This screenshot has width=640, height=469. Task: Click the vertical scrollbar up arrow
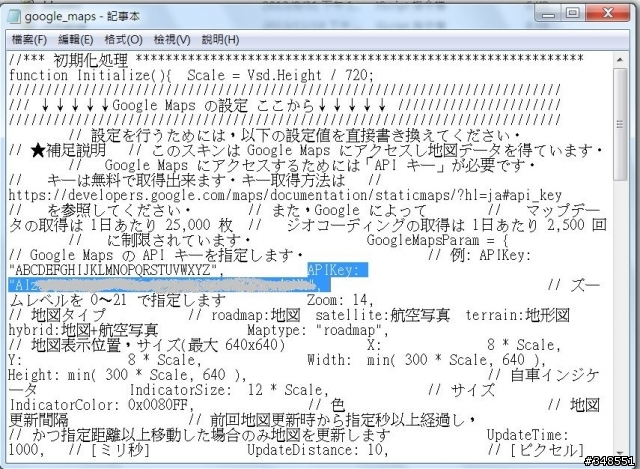click(x=620, y=60)
